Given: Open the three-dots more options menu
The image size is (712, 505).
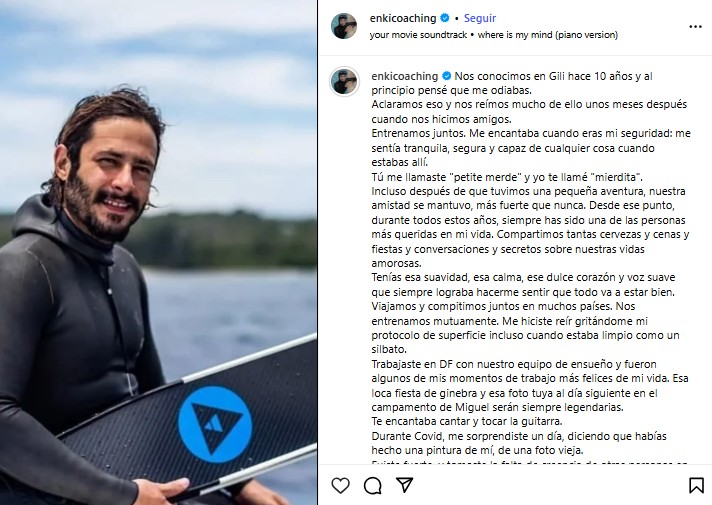Looking at the screenshot, I should [695, 27].
